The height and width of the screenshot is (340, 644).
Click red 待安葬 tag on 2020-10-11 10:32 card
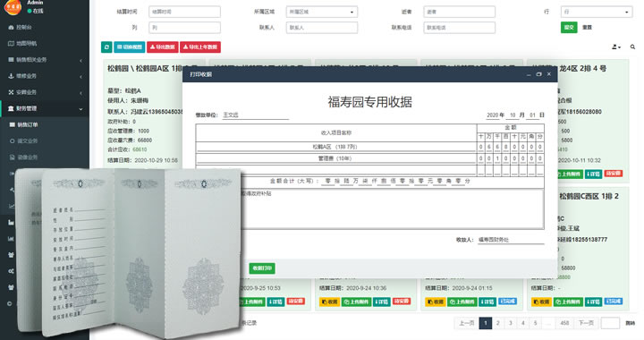[614, 174]
